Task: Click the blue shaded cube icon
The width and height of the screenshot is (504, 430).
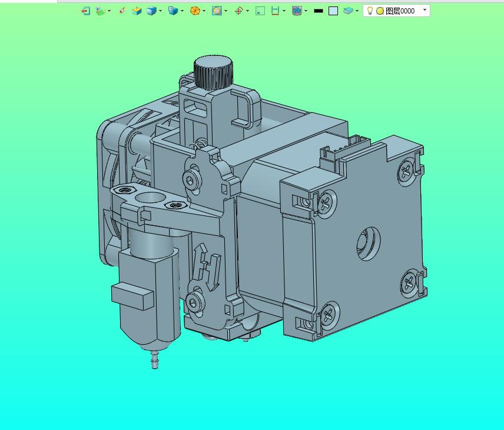Action: coord(151,11)
